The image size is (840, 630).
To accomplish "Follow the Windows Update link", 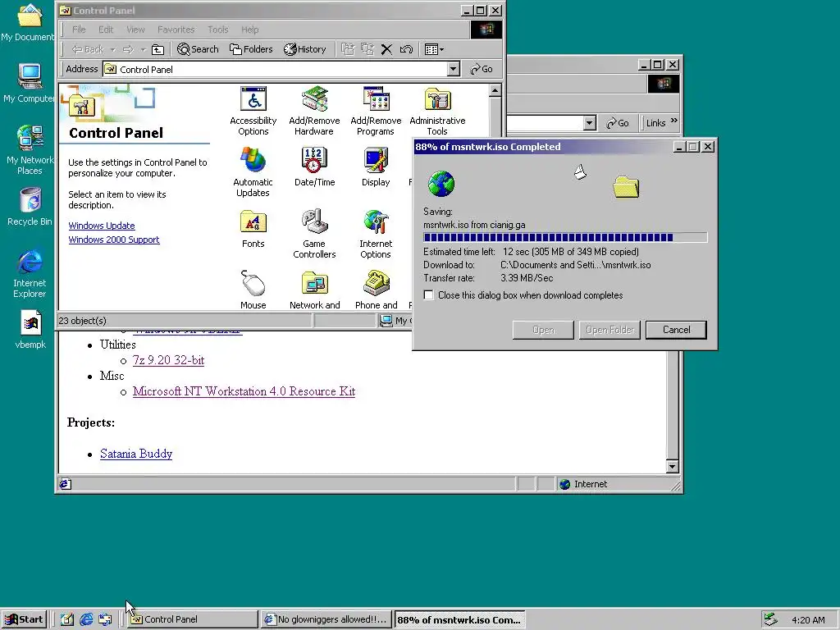I will tap(102, 226).
